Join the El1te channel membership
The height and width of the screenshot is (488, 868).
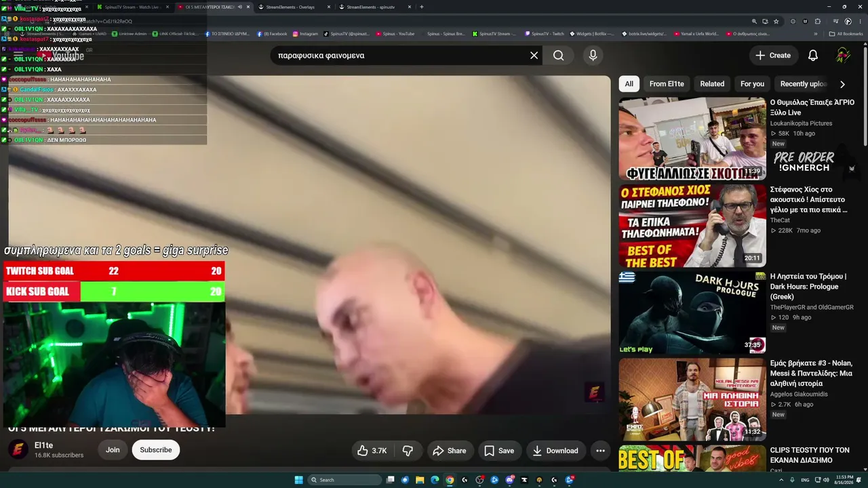click(113, 450)
